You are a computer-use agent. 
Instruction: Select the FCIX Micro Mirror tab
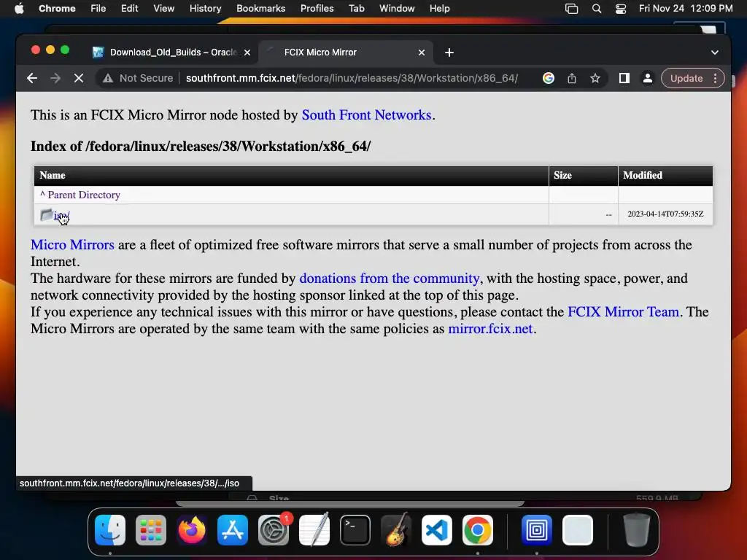[x=346, y=52]
